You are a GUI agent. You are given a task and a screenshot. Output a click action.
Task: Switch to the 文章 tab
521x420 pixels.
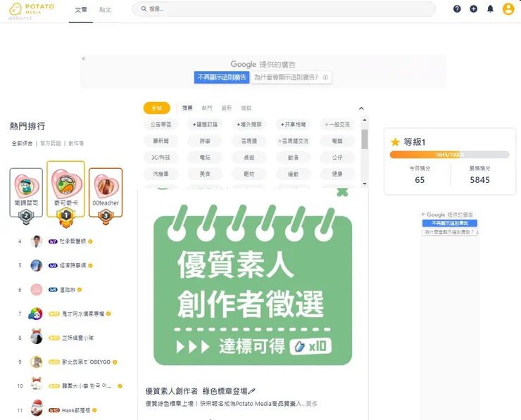tap(81, 10)
